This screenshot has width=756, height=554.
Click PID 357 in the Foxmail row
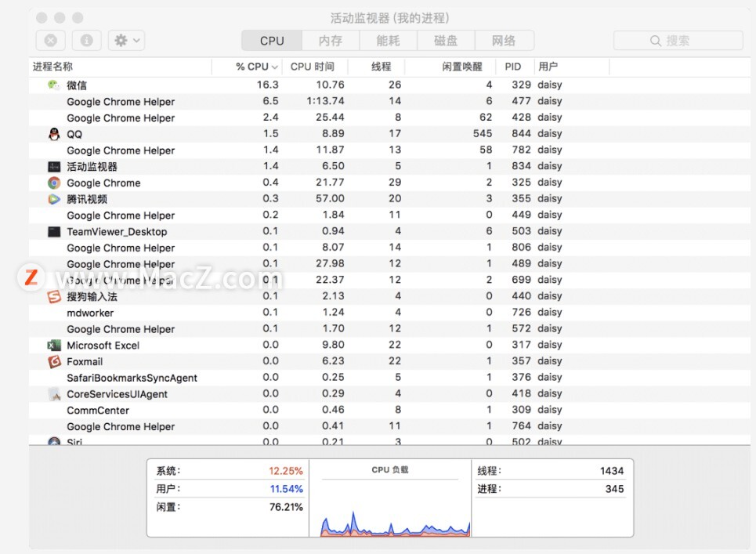point(521,361)
